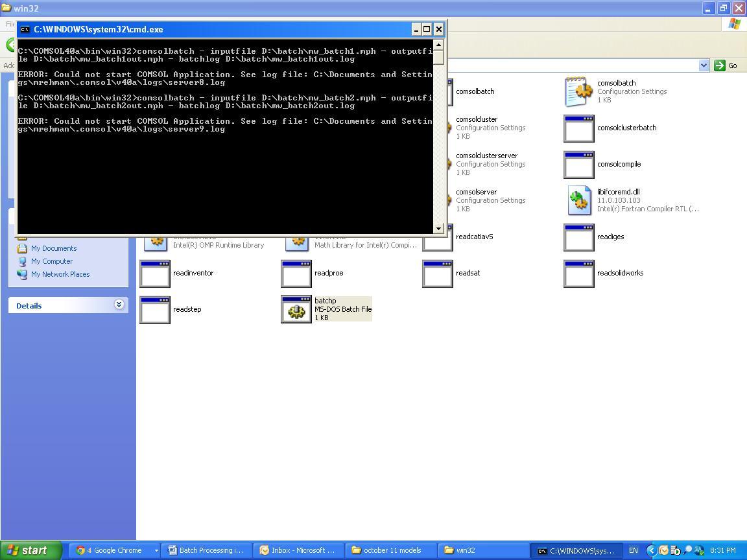Collapse the Details panel chevron
This screenshot has height=560, width=747.
pyautogui.click(x=119, y=305)
